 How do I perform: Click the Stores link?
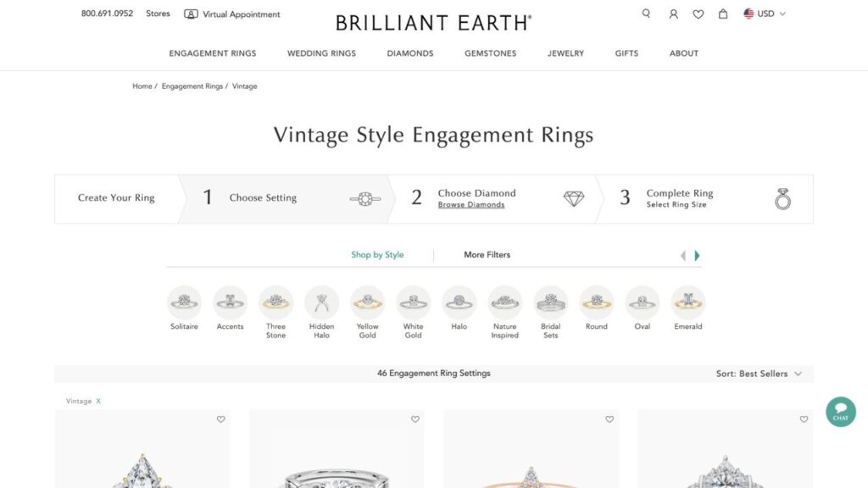click(158, 14)
